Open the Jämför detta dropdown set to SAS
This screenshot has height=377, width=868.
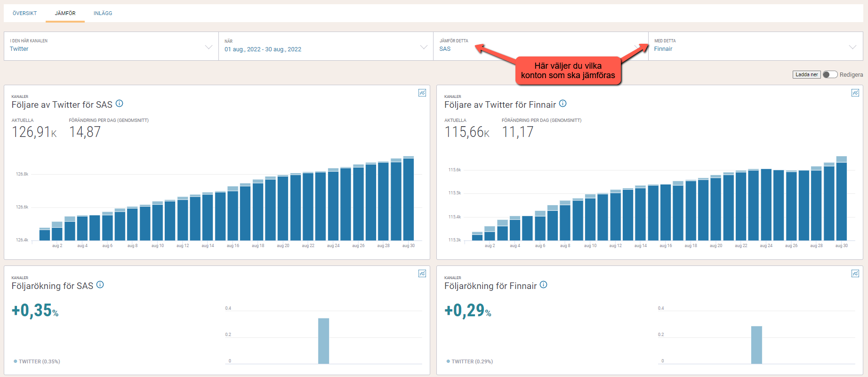(540, 46)
